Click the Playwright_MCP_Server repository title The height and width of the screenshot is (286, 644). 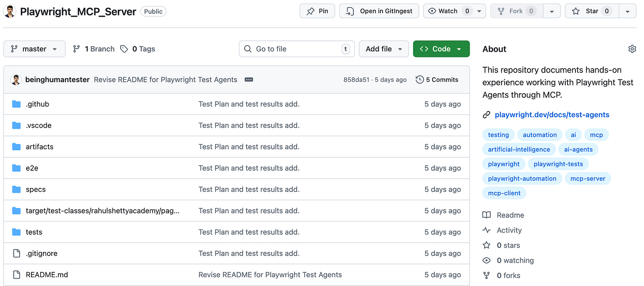(78, 11)
